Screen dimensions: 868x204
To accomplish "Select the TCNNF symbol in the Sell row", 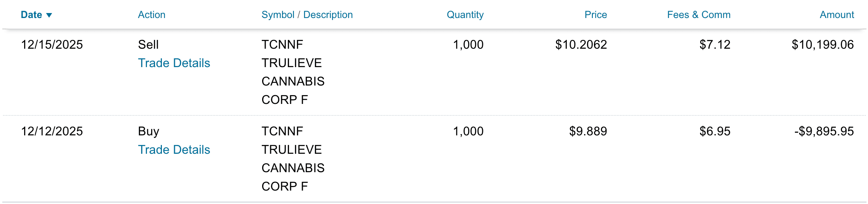I will 282,44.
